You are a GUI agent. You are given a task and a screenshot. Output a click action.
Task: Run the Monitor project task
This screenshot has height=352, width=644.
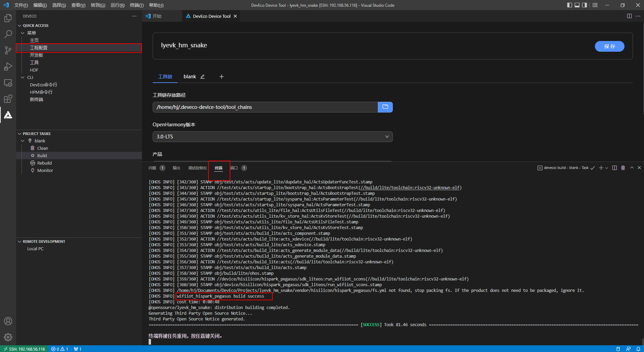(45, 170)
